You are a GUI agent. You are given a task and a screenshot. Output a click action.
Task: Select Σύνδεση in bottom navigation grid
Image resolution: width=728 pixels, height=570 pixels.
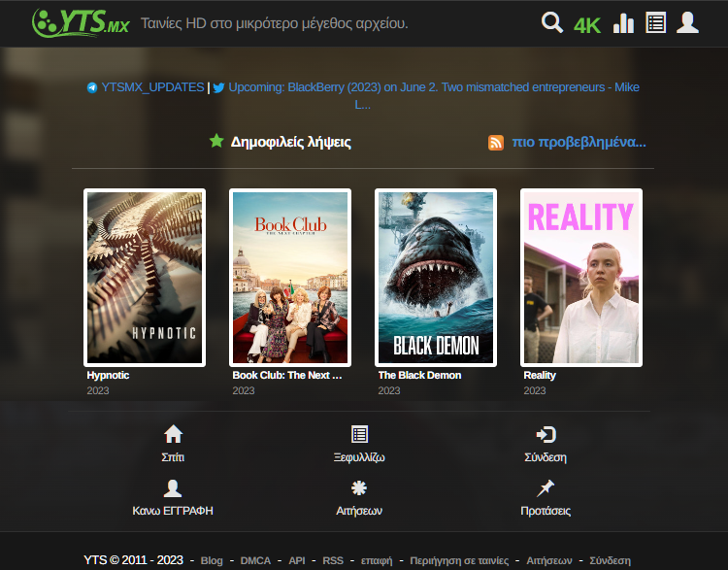[x=546, y=457]
